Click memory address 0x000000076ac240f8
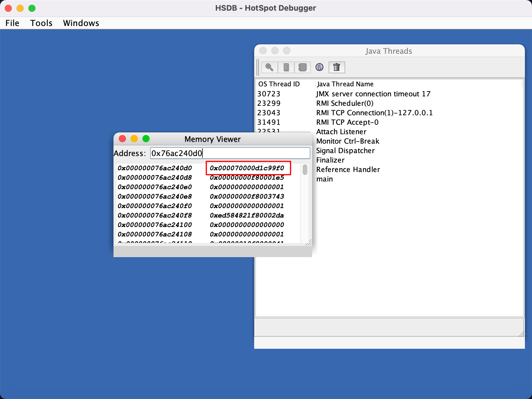Image resolution: width=532 pixels, height=399 pixels. point(155,215)
